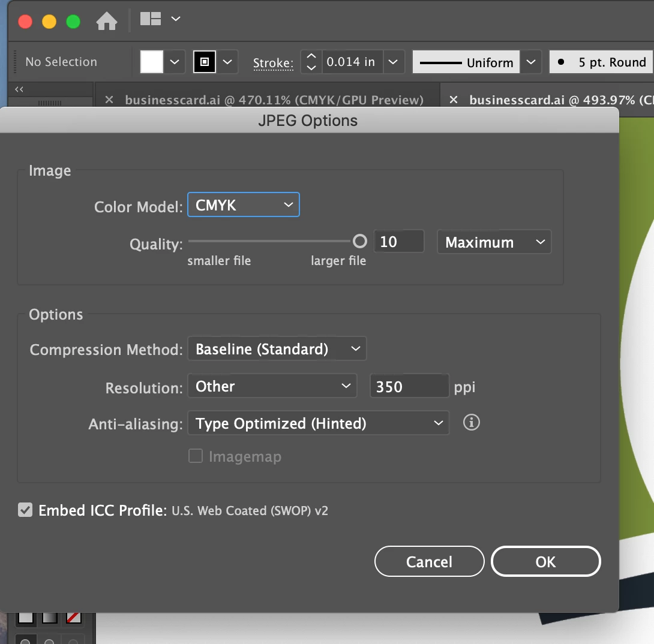Viewport: 654px width, 644px height.
Task: Click the stroke weight stepper arrows
Action: pos(311,62)
